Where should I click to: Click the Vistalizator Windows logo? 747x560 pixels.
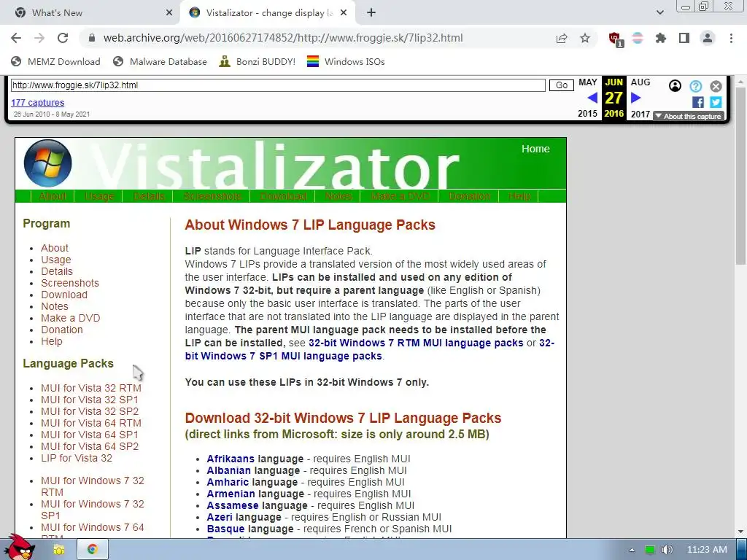(47, 163)
